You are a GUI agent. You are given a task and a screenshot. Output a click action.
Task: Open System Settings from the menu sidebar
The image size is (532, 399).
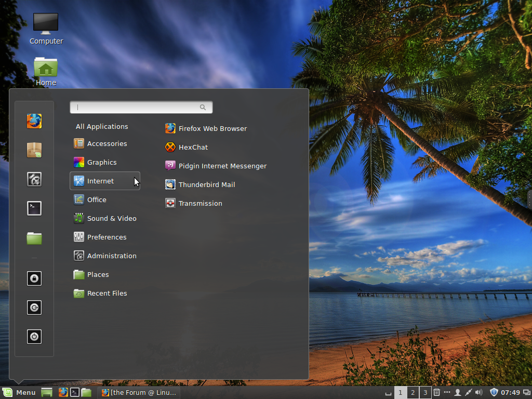(x=34, y=179)
